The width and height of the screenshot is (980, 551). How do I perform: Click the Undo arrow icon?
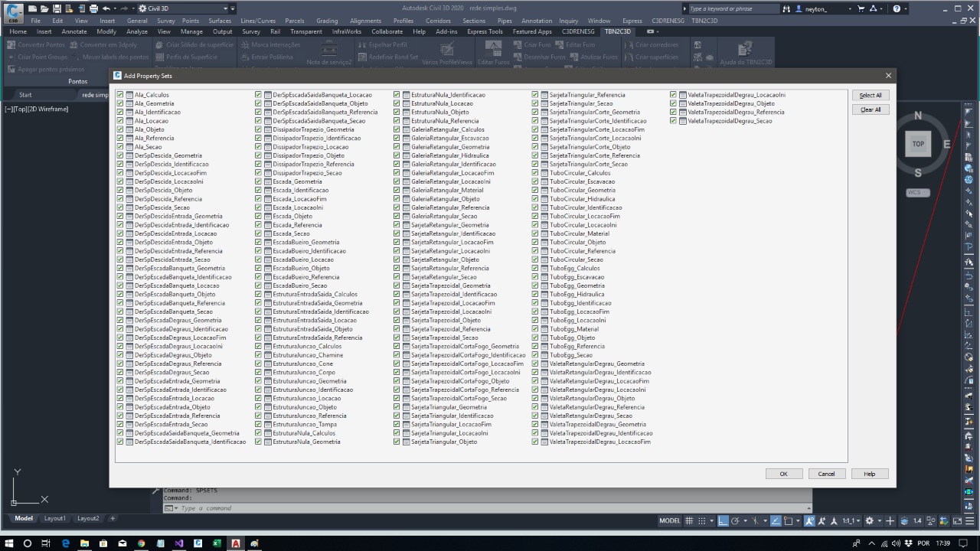105,8
